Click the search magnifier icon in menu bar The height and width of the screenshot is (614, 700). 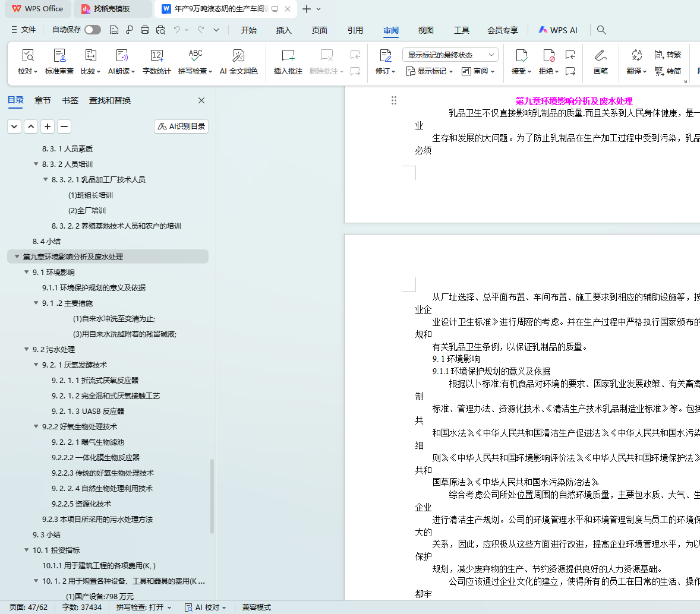pyautogui.click(x=601, y=30)
